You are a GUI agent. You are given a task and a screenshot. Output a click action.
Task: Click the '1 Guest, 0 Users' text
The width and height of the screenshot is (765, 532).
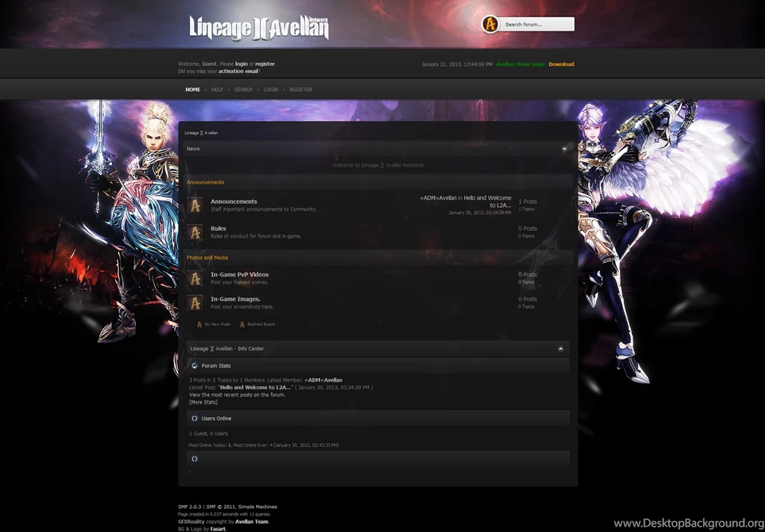pyautogui.click(x=208, y=433)
